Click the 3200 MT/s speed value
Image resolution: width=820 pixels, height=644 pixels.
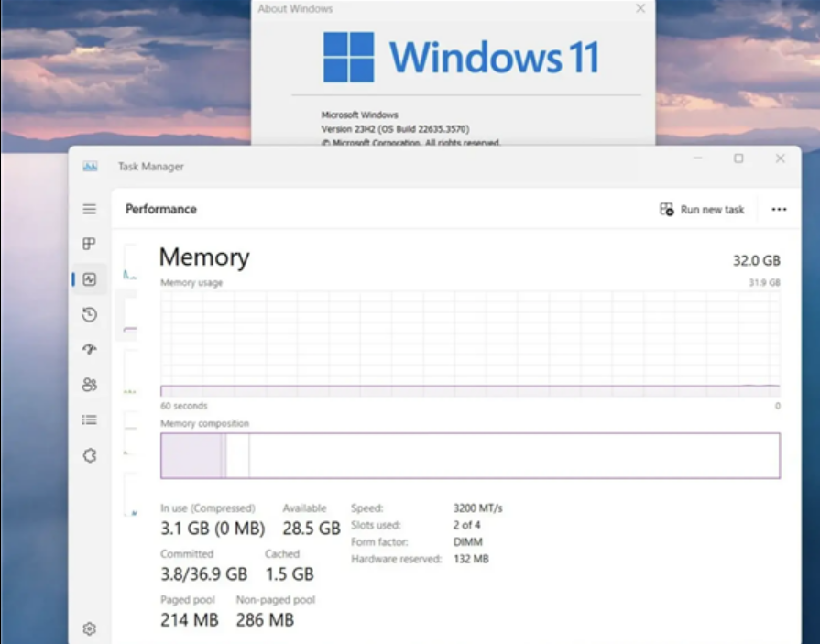click(477, 508)
